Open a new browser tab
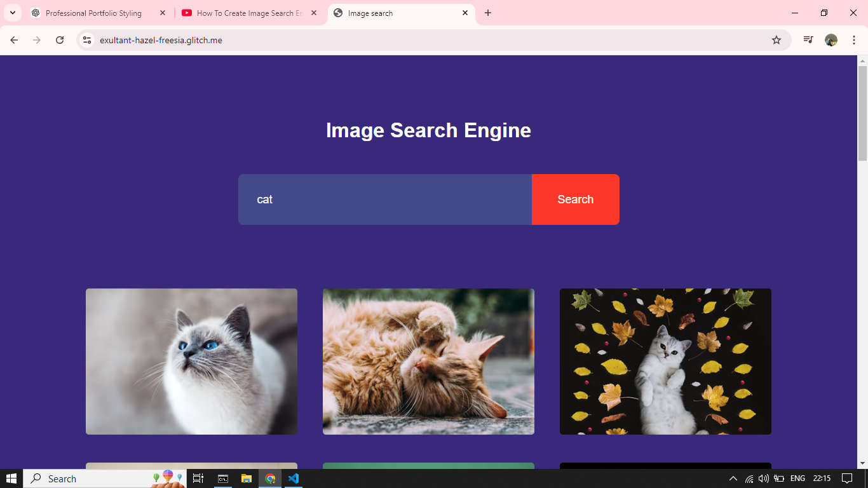The image size is (868, 488). (488, 13)
